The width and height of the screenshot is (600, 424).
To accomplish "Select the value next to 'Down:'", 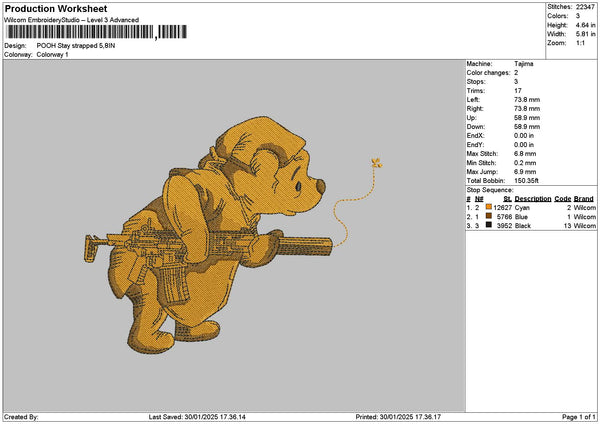I will click(x=527, y=127).
